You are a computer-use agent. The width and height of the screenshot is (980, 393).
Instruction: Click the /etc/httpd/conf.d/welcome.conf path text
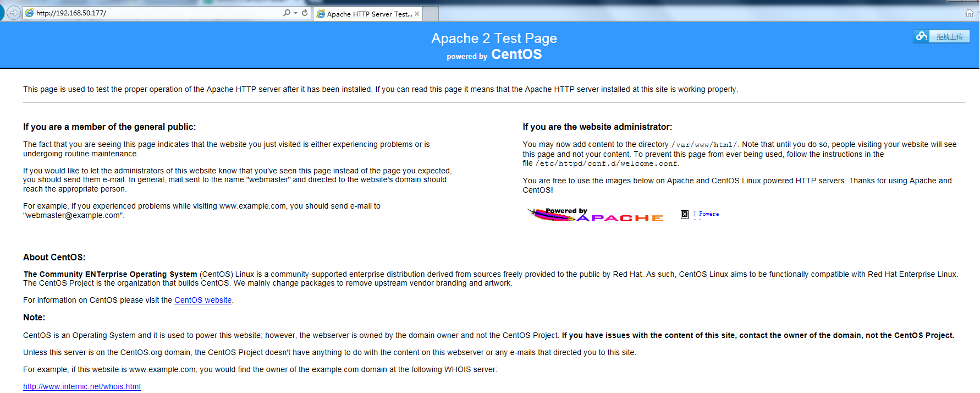(607, 163)
